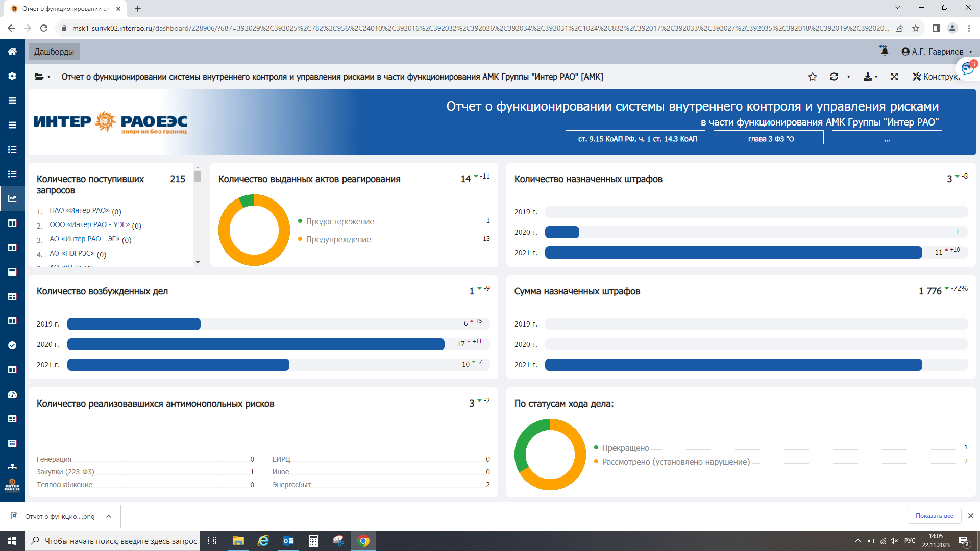Open the Дашборды tab
The width and height of the screenshot is (980, 551).
tap(54, 52)
